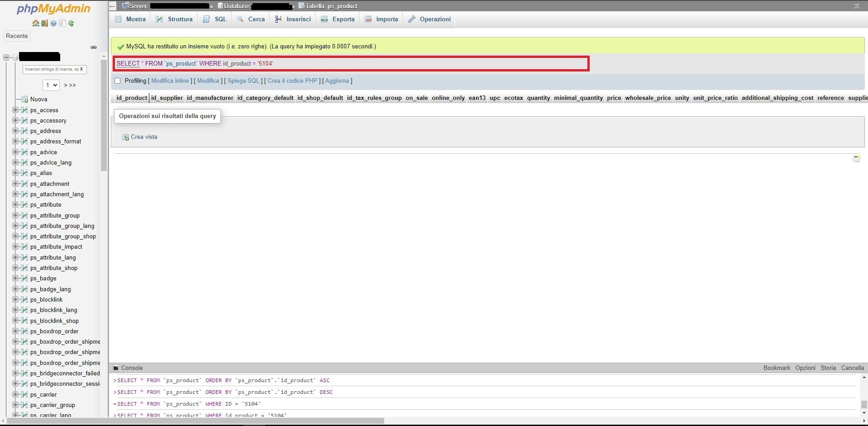Viewport: 868px width, 426px height.
Task: Click Crea il codice PHP link
Action: [x=292, y=80]
